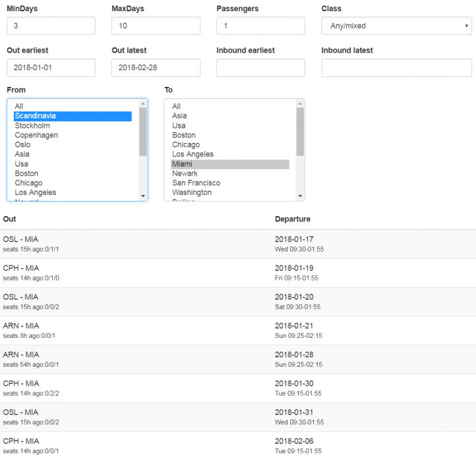Select All in the From list
The image size is (476, 461).
(x=19, y=106)
